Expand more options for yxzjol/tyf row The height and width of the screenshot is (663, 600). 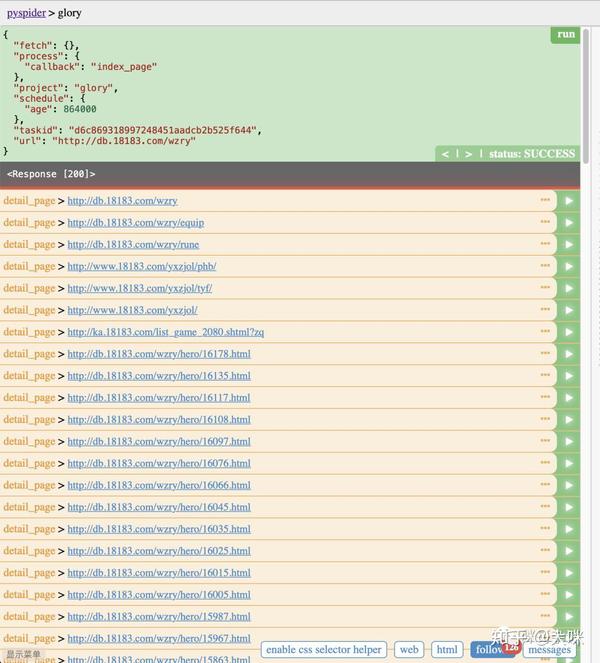coord(545,288)
